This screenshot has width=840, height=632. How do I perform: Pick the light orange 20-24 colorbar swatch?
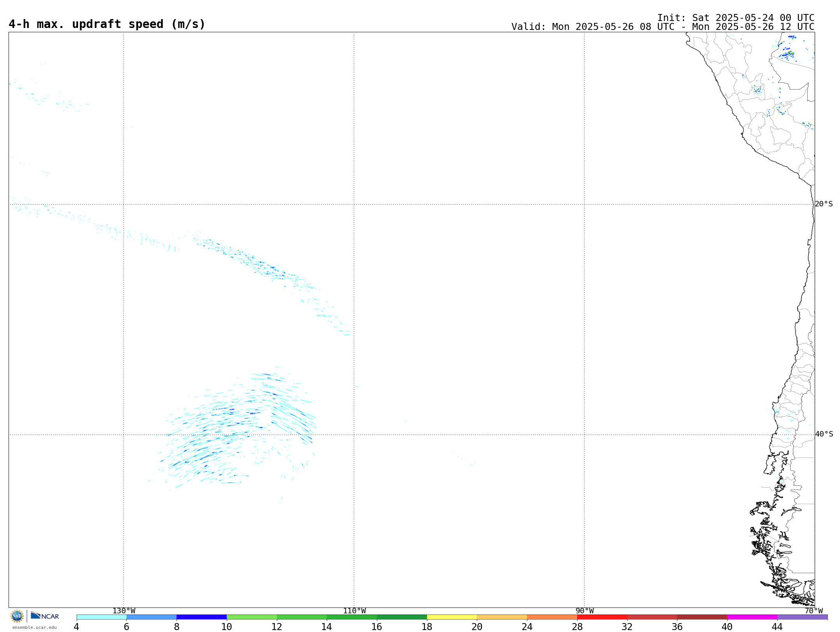pyautogui.click(x=502, y=617)
